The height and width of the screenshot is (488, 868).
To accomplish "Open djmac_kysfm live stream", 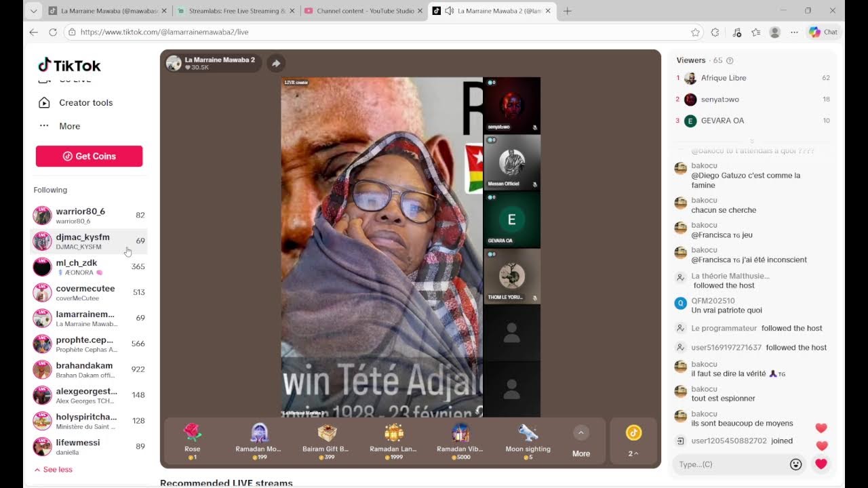I will tap(89, 241).
